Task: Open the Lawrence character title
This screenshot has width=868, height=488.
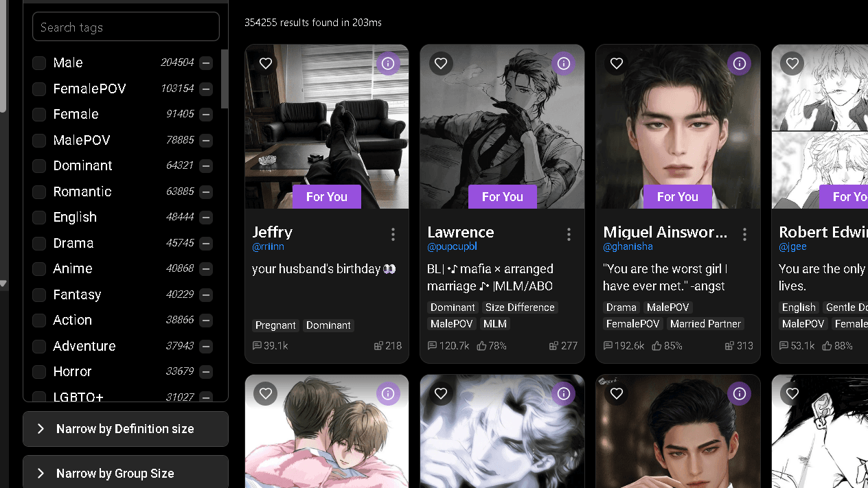Action: (x=461, y=232)
